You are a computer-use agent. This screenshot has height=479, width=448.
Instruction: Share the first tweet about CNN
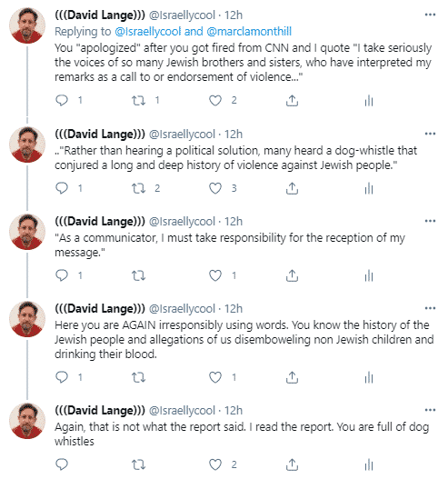click(292, 100)
